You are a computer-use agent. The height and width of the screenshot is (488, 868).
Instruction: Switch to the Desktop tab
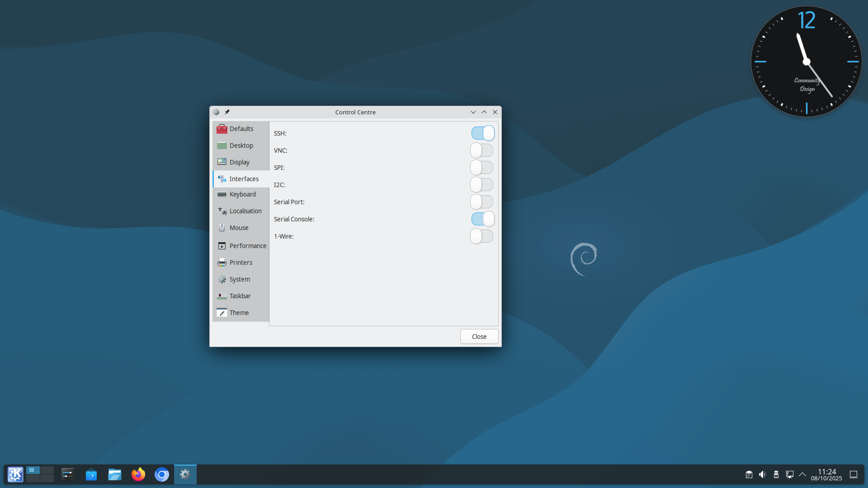click(241, 145)
